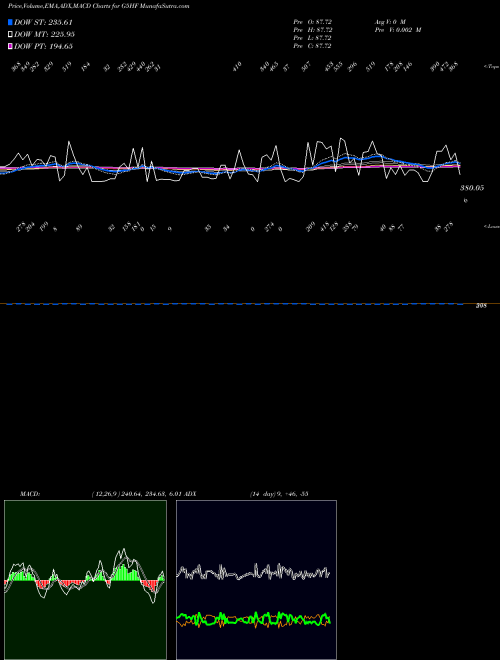500x660 pixels.
Task: Click the 'Pre V: 0.002 M' volume text
Action: tap(398, 30)
